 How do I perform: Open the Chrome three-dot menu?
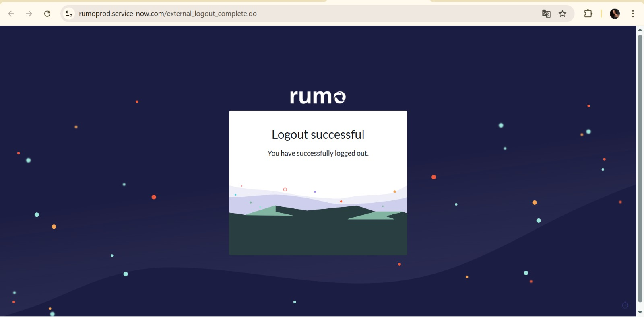pyautogui.click(x=633, y=14)
